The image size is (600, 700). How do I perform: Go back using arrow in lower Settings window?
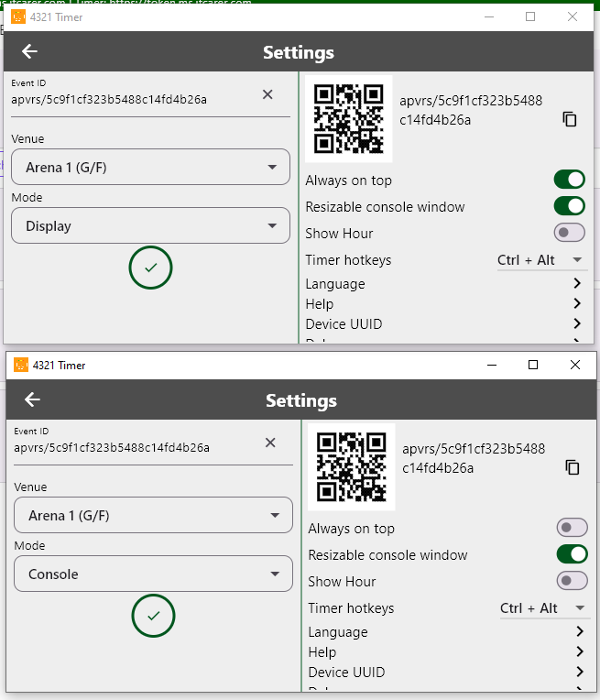[32, 399]
